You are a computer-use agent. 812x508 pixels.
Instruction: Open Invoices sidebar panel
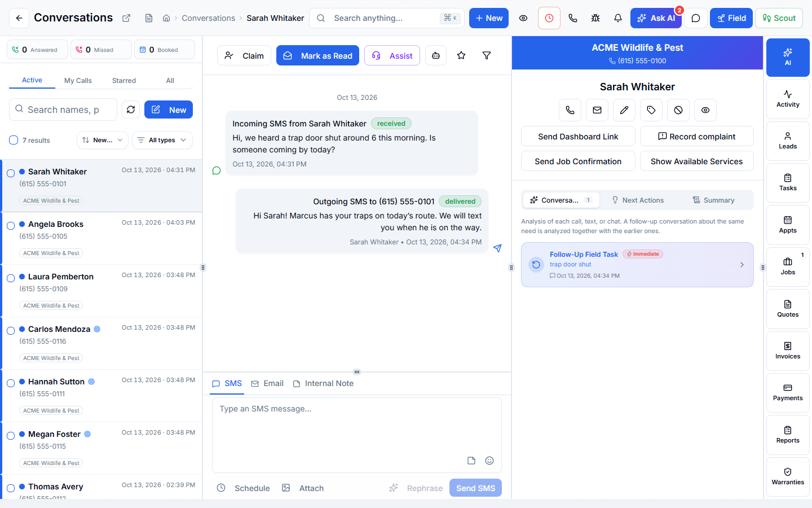click(x=788, y=351)
